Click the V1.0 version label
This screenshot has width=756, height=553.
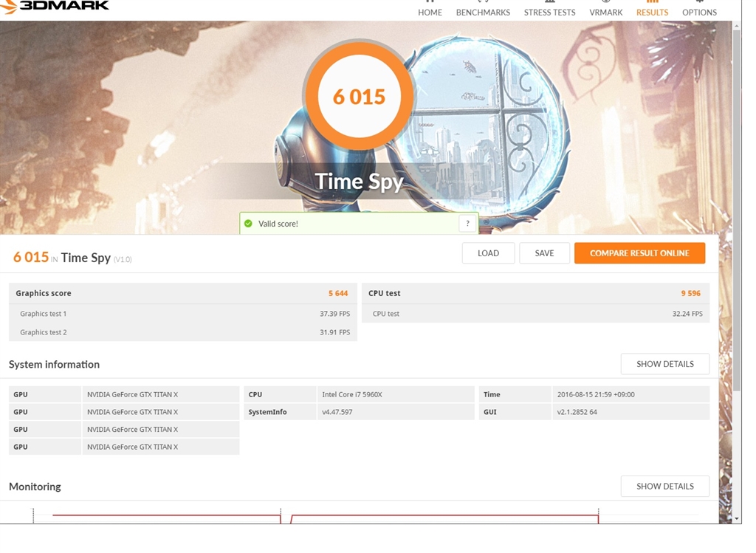coord(123,259)
